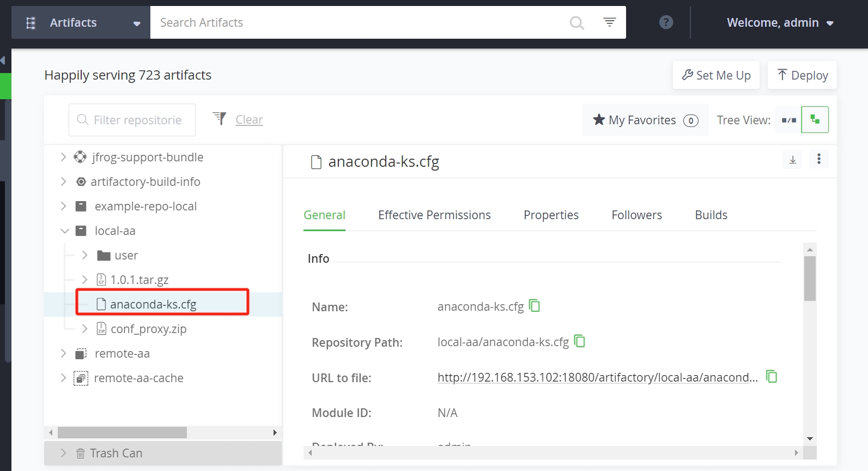Open the Effective Permissions tab

click(x=434, y=215)
